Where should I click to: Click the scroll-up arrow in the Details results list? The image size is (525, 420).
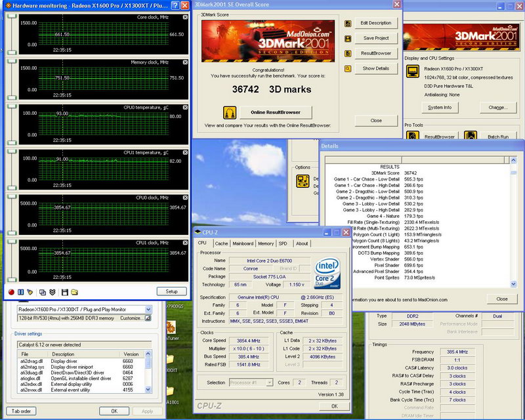513,160
